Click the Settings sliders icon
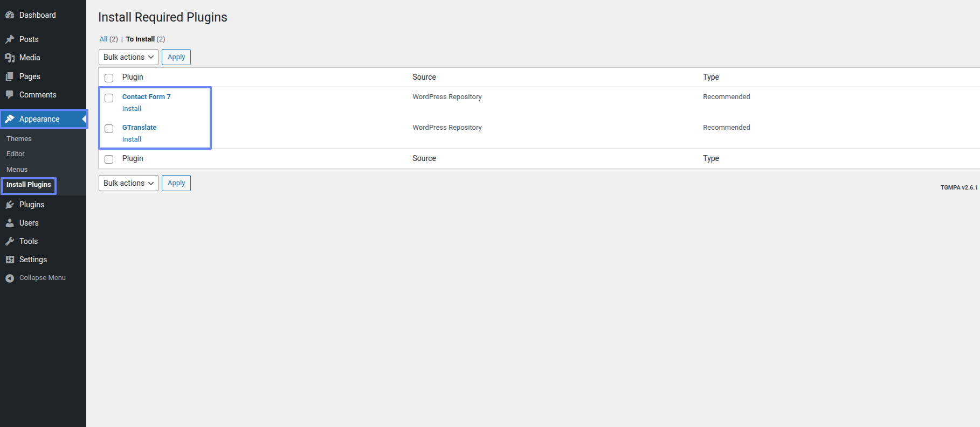The height and width of the screenshot is (427, 980). pyautogui.click(x=10, y=260)
